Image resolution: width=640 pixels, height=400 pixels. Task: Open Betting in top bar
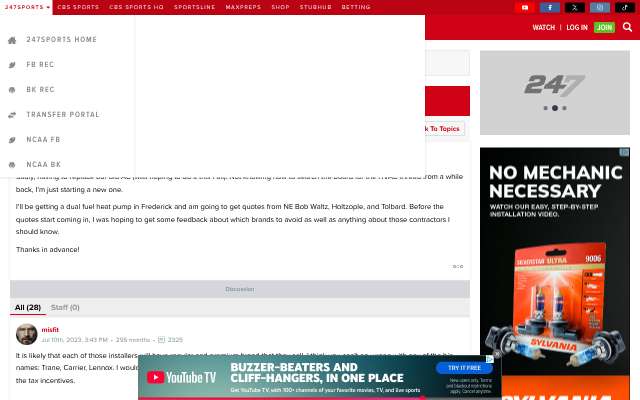[356, 7]
